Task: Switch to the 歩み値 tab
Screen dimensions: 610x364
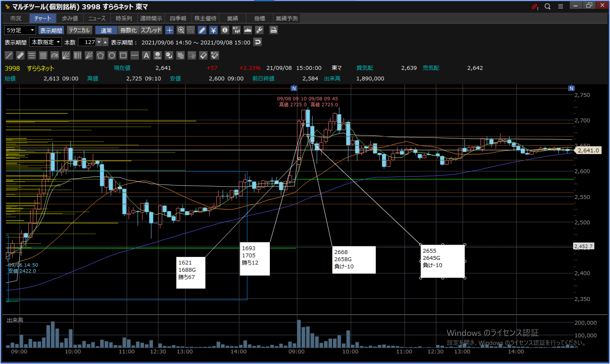Action: pos(70,18)
